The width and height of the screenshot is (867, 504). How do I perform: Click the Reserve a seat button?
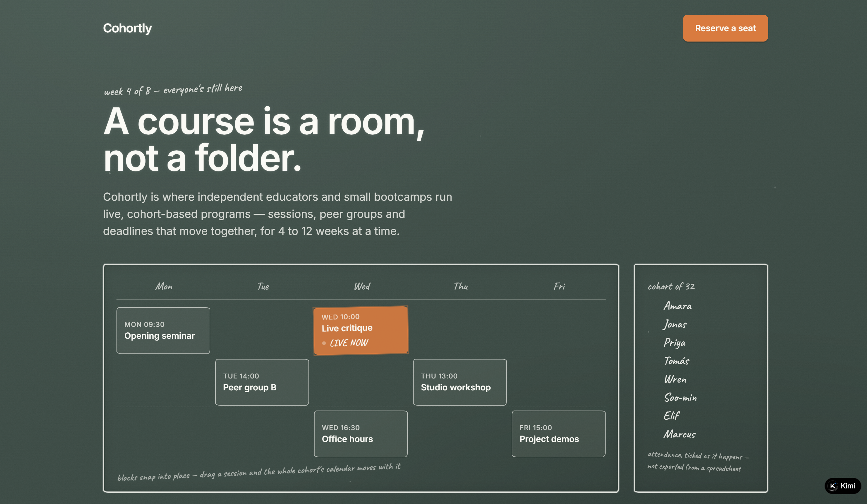pos(725,28)
